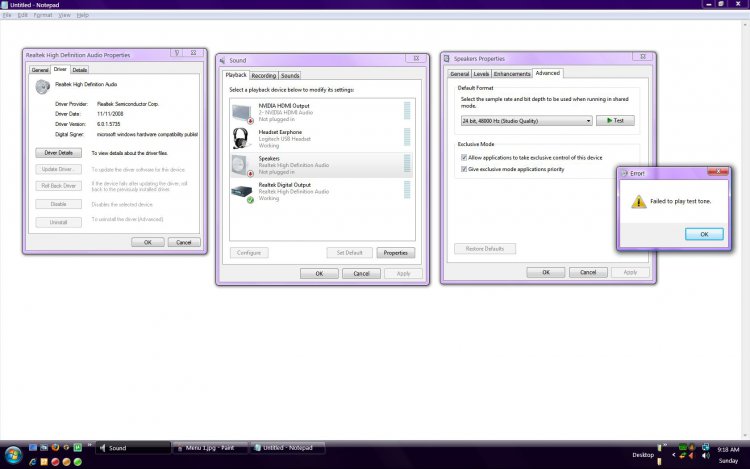Viewport: 750px width, 469px height.
Task: Click the orange circle Quick Launch icon
Action: [x=66, y=462]
